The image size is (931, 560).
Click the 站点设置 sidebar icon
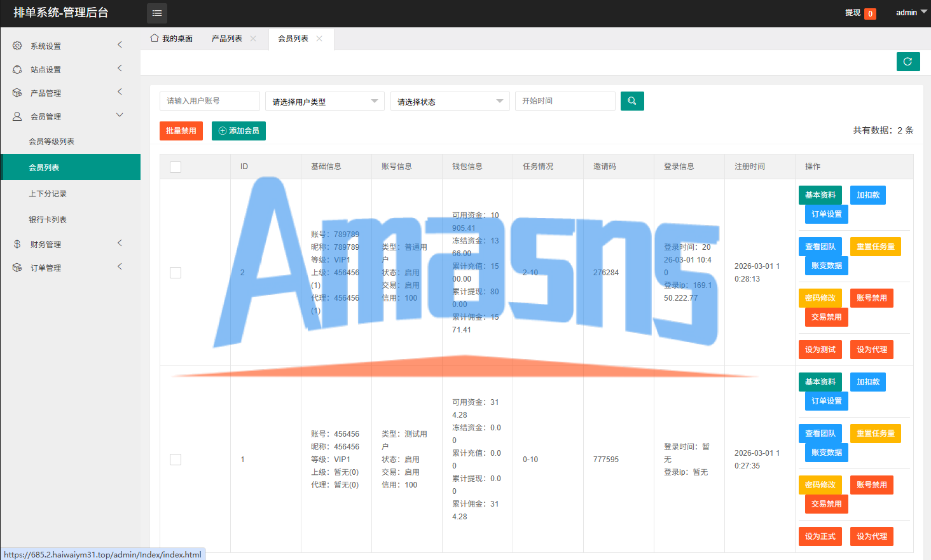pyautogui.click(x=17, y=69)
